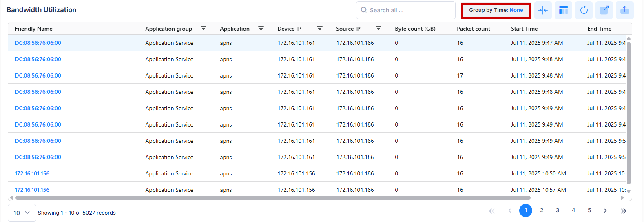Click the export upload icon
Viewport: 644px width, 222px height.
coord(625,10)
